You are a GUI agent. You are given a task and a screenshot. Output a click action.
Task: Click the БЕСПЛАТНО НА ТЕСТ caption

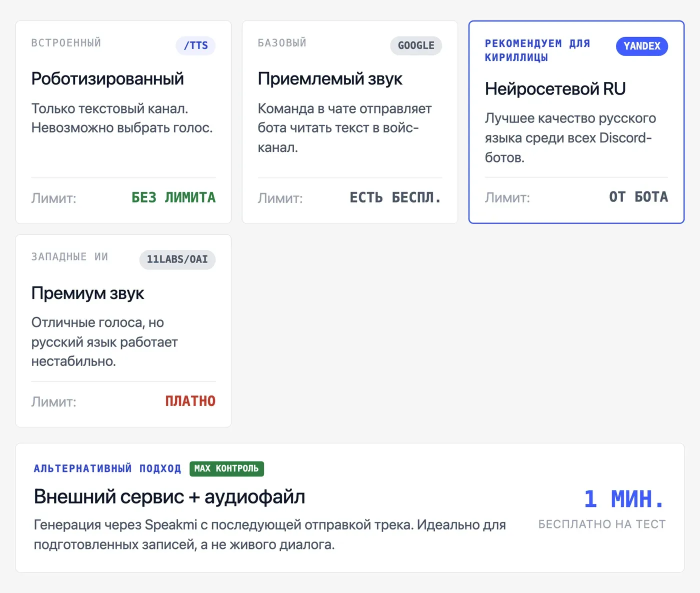click(x=602, y=524)
